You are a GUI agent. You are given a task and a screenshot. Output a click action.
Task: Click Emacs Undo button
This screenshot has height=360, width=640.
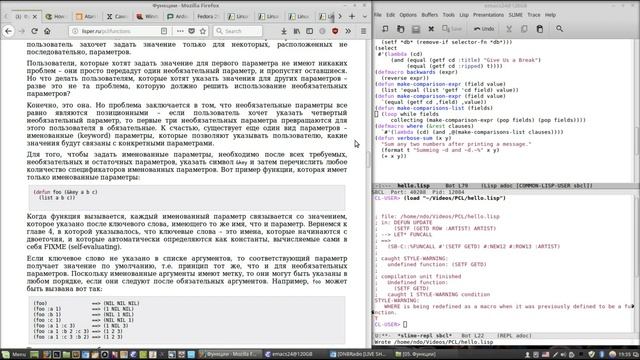pos(484,29)
